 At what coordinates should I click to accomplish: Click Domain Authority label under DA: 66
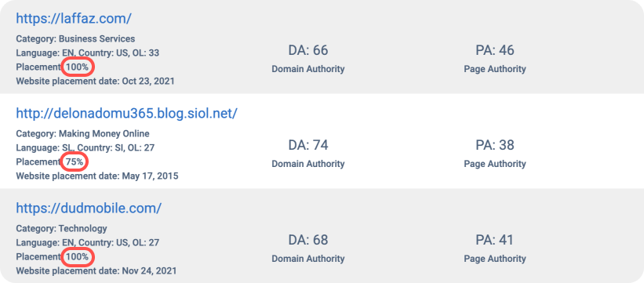coord(308,69)
